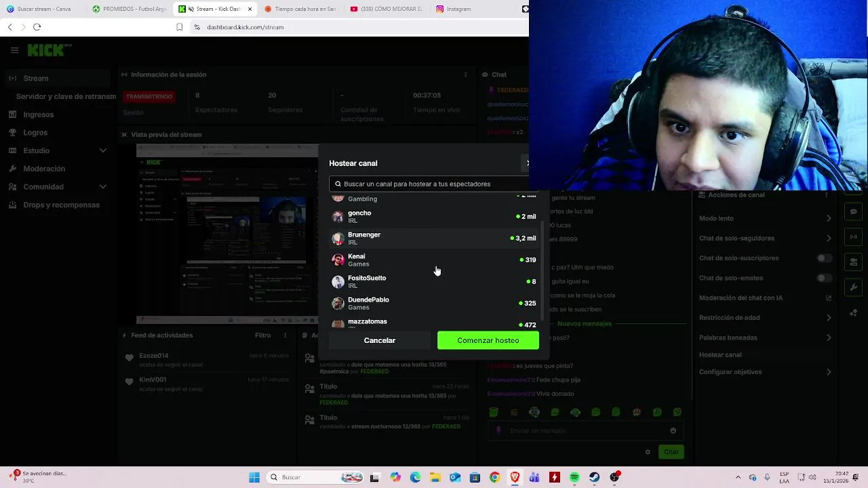The width and height of the screenshot is (868, 488).
Task: Reload the browser page
Action: tap(37, 27)
